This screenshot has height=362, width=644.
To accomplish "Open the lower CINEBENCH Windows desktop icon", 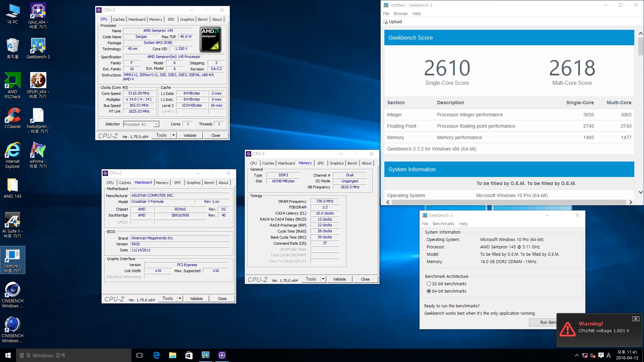I will tap(13, 330).
